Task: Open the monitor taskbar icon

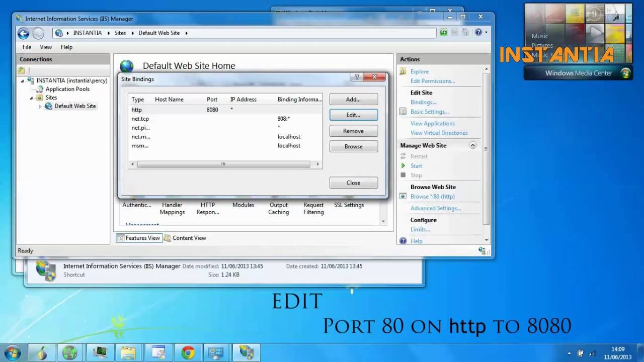Action: click(100, 353)
